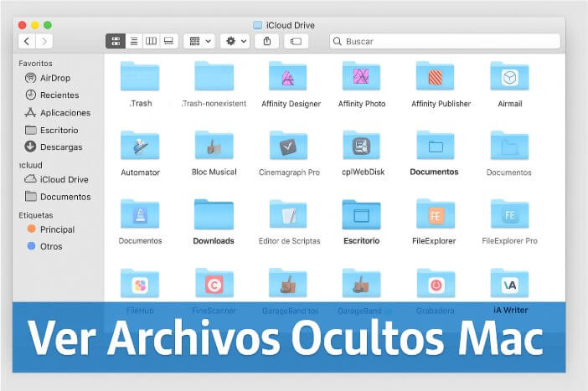Select the .Trash-nonexistent folder icon
Viewport: 588px width, 391px height.
pos(214,76)
